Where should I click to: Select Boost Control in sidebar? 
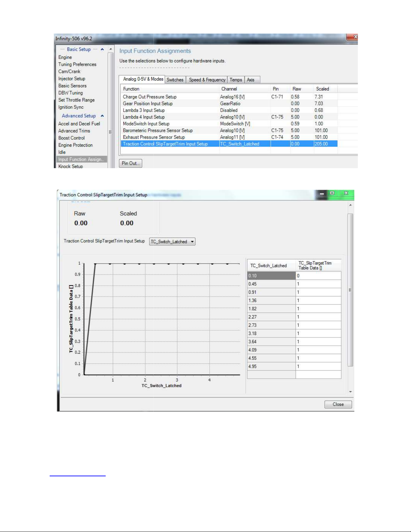[71, 138]
